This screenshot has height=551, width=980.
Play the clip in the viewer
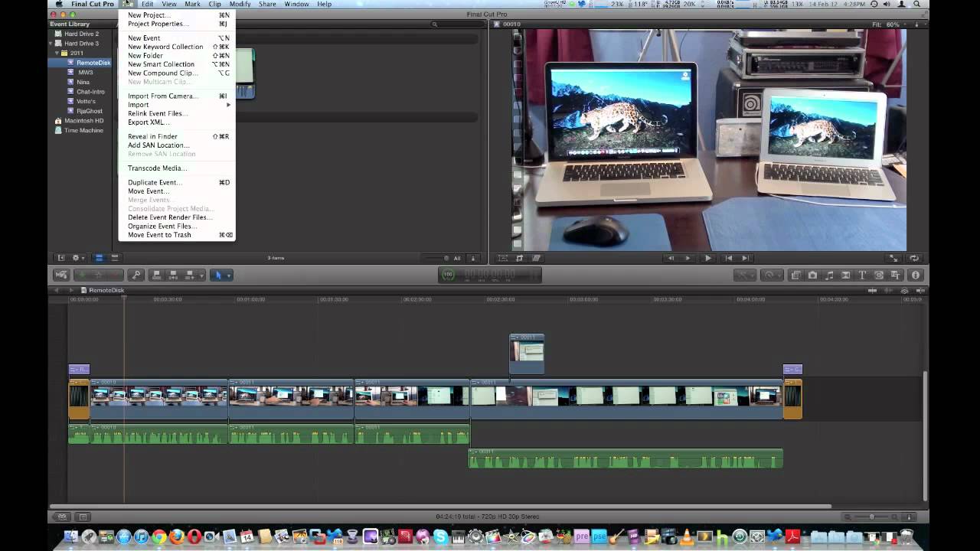coord(708,259)
